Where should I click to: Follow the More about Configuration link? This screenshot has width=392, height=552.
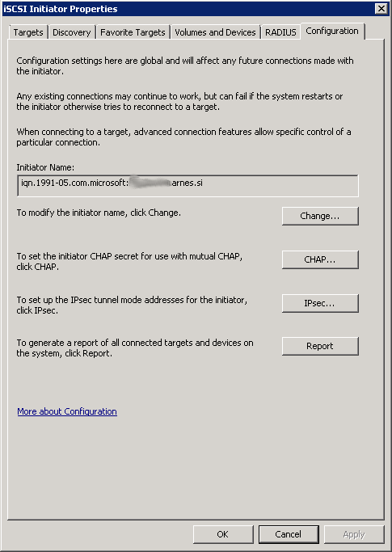click(x=67, y=411)
